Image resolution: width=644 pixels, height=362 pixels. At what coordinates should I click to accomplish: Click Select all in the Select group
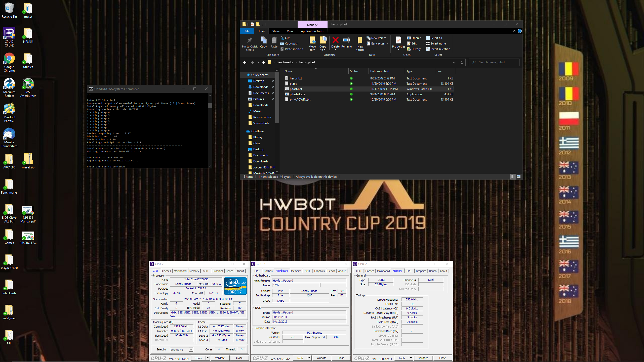pyautogui.click(x=434, y=38)
